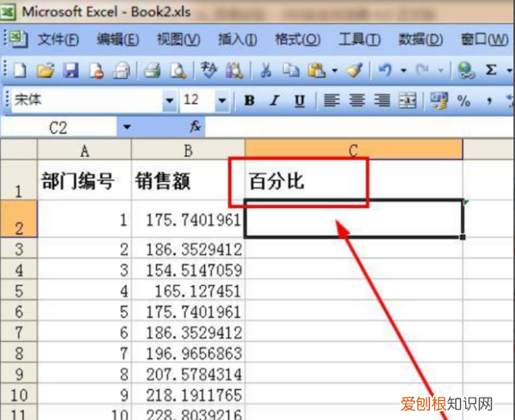
Task: Toggle Underline formatting
Action: tap(300, 100)
